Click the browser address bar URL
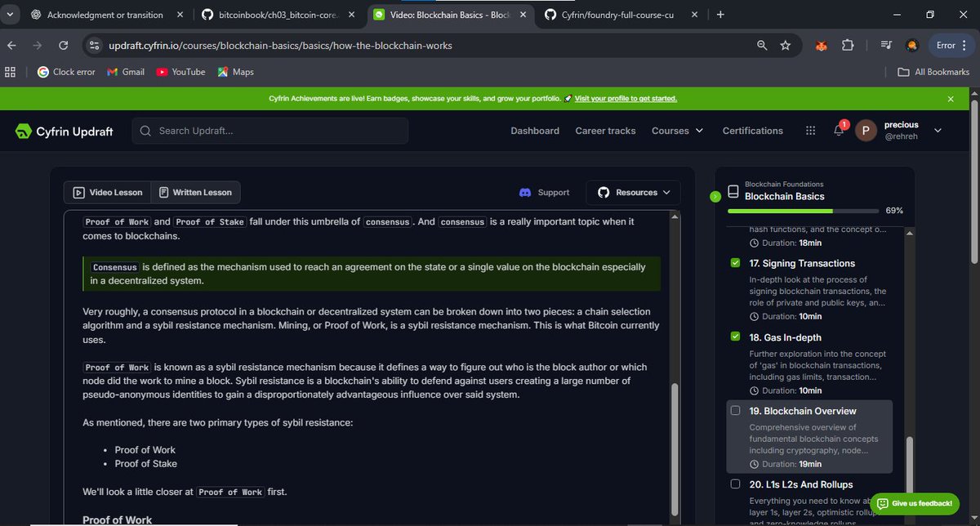980x526 pixels. click(280, 46)
